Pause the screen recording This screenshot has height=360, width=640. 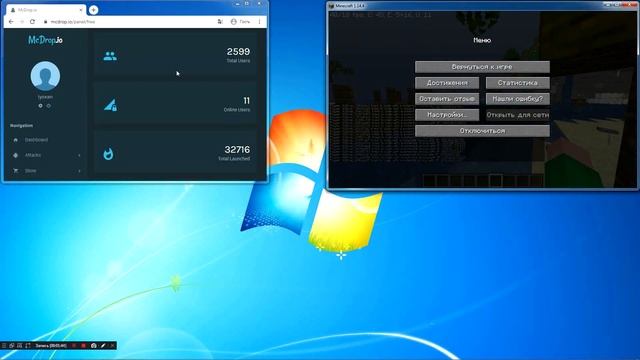74,346
